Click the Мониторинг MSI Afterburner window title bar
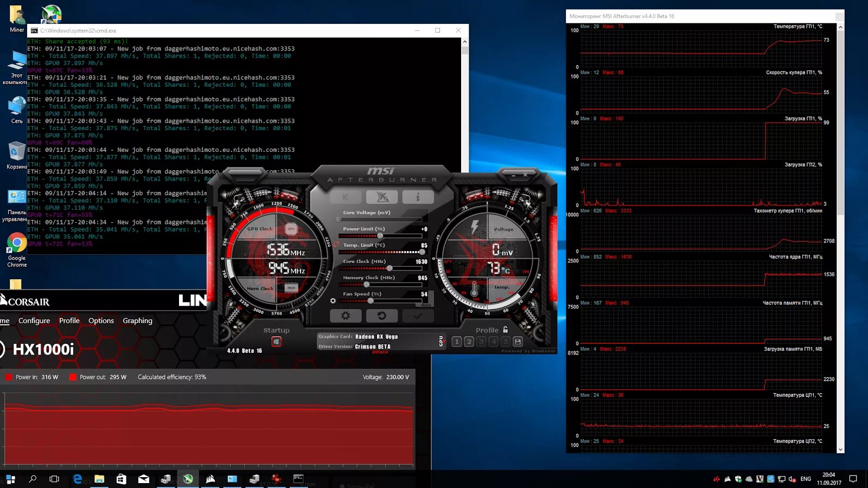868x488 pixels. point(705,16)
